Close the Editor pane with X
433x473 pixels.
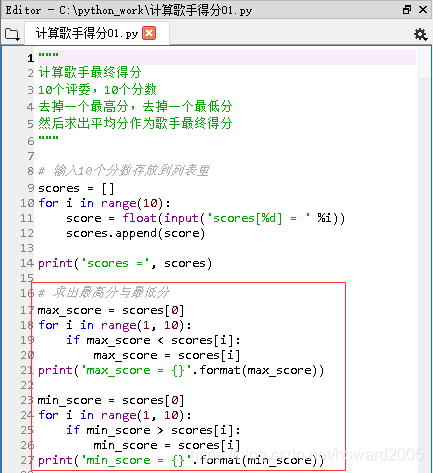(x=423, y=9)
